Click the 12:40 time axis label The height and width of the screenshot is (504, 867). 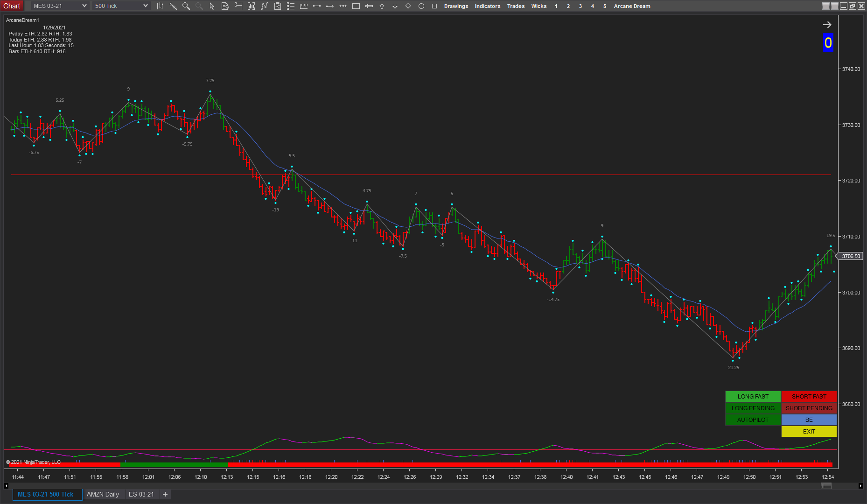[566, 477]
